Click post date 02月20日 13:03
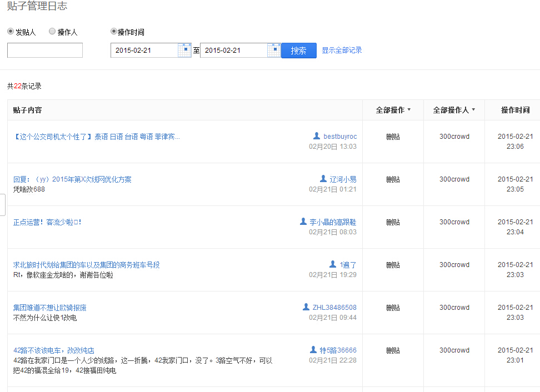Viewport: 540px width, 392px height. click(x=333, y=147)
